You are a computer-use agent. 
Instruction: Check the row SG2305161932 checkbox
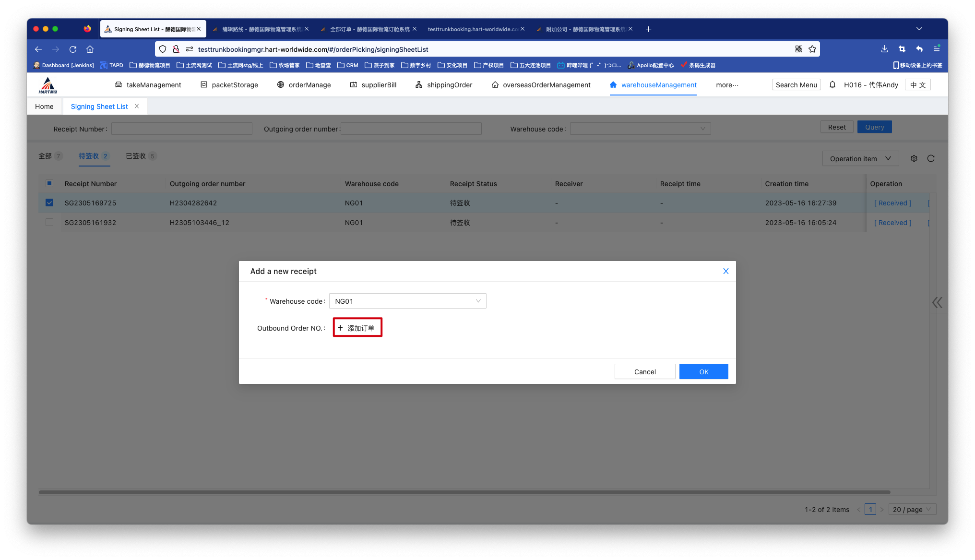[x=49, y=222]
